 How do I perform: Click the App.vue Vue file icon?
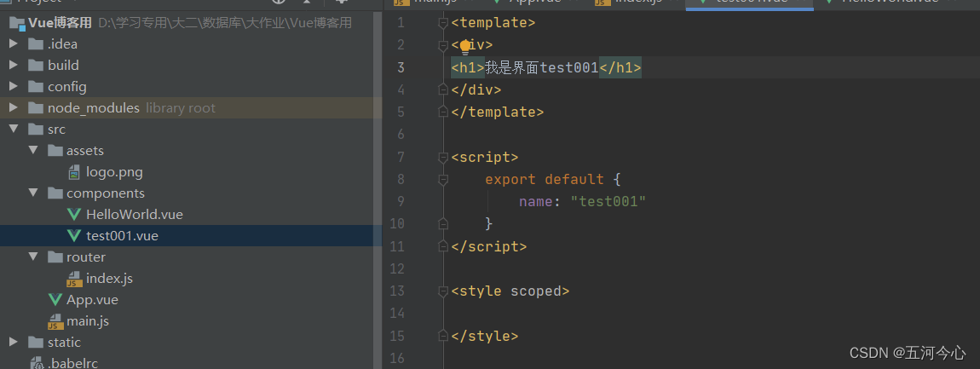click(x=55, y=300)
